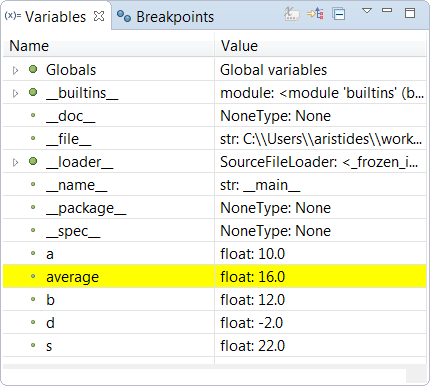The image size is (430, 386).
Task: Expand the __builtins__ tree node
Action: pyautogui.click(x=15, y=93)
